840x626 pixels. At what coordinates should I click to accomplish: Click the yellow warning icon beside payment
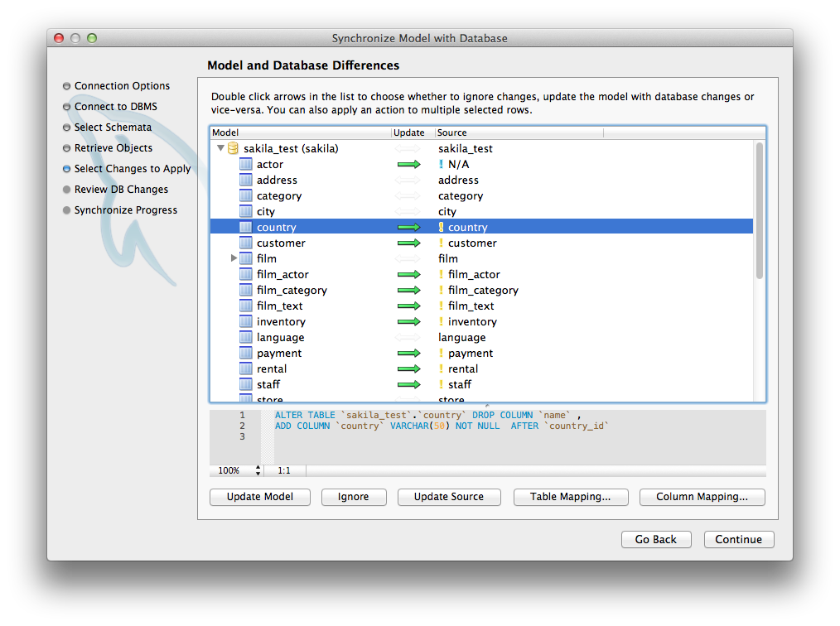[x=442, y=354]
